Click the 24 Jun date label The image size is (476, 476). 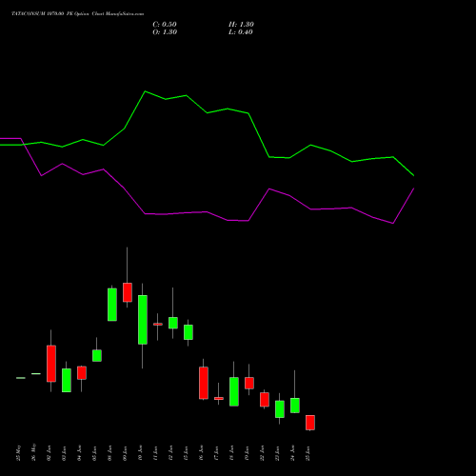[293, 453]
